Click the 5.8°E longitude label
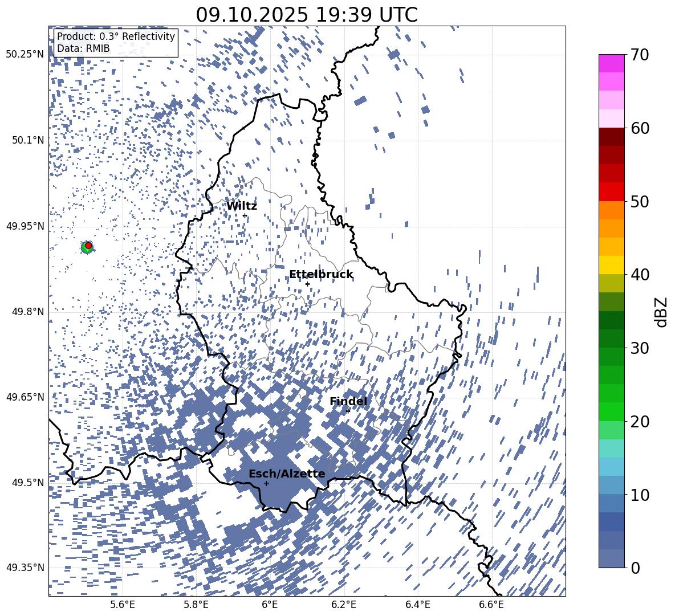Image resolution: width=675 pixels, height=616 pixels. 196,605
